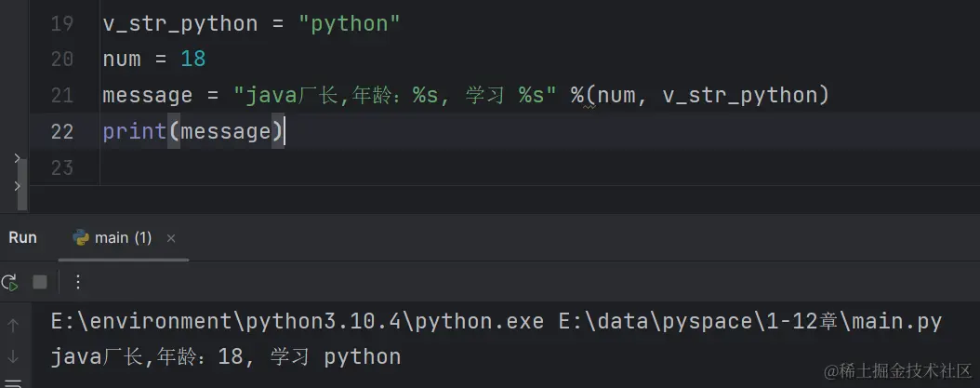
Task: Click the console output line with python
Action: pos(226,357)
